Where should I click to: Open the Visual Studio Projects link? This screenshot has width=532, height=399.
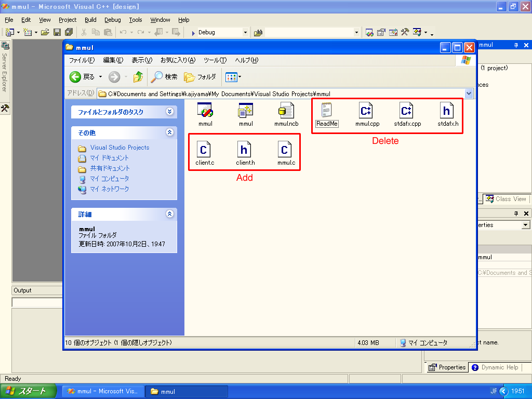120,148
